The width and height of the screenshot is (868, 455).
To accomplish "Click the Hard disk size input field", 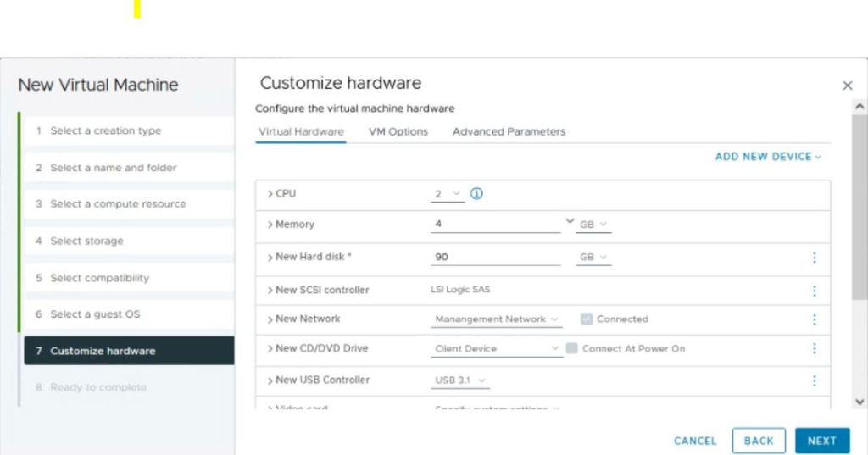I will pyautogui.click(x=495, y=258).
